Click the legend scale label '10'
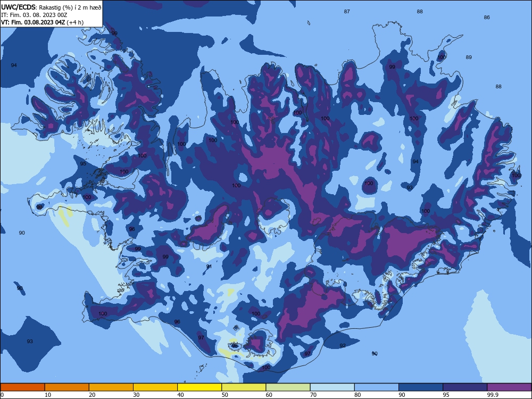Viewport: 532px width, 399px height. click(x=48, y=395)
